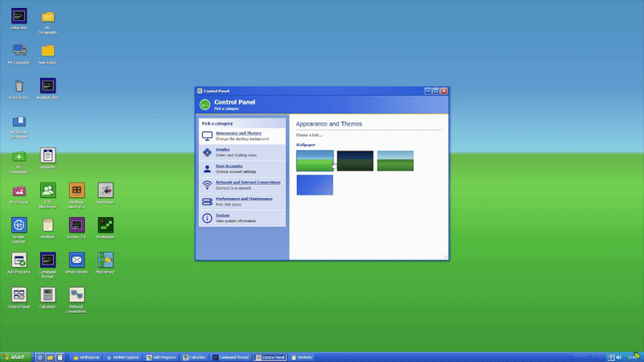This screenshot has height=362, width=644.
Task: Click the volume icon in the system tray
Action: (619, 357)
